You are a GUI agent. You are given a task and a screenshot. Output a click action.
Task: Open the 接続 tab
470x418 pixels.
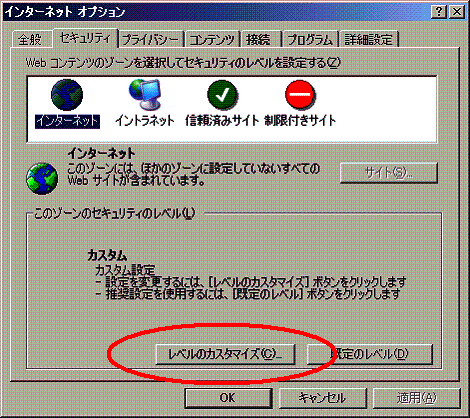pyautogui.click(x=258, y=40)
